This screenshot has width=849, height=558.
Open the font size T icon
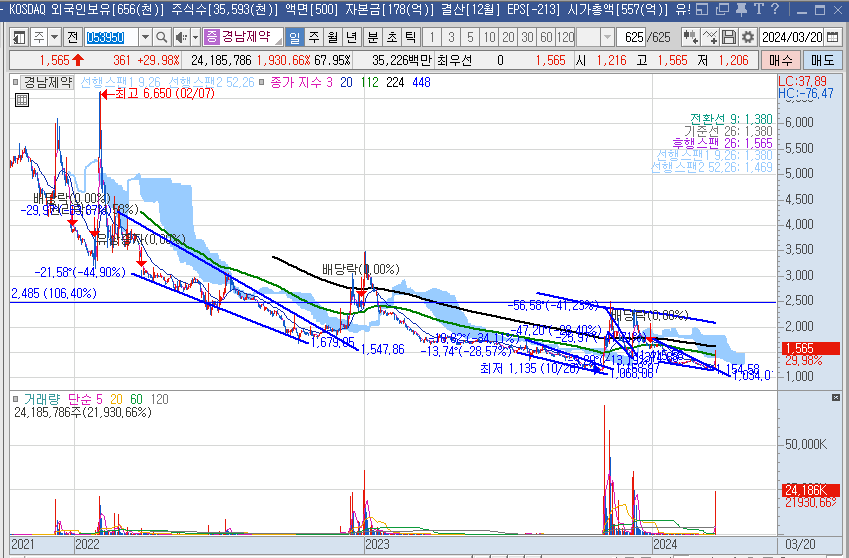click(759, 9)
